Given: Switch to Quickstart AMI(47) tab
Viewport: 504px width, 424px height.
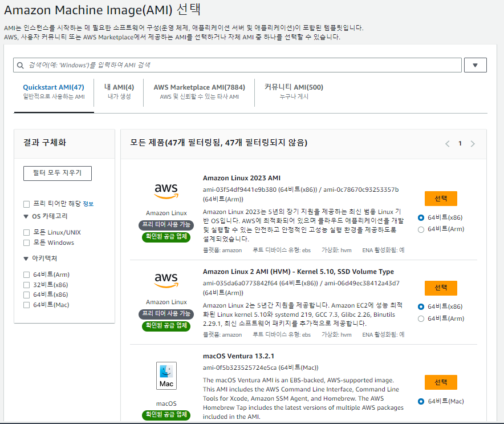Looking at the screenshot, I should pyautogui.click(x=54, y=92).
